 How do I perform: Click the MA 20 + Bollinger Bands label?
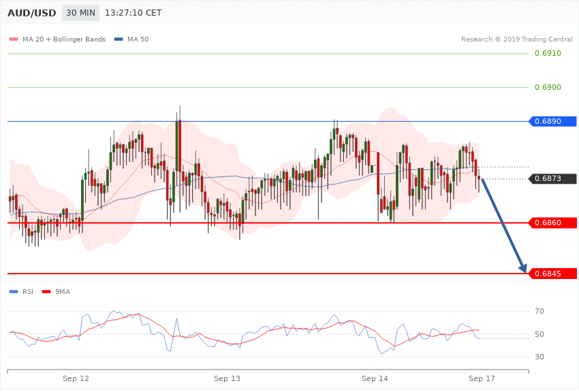tap(64, 39)
